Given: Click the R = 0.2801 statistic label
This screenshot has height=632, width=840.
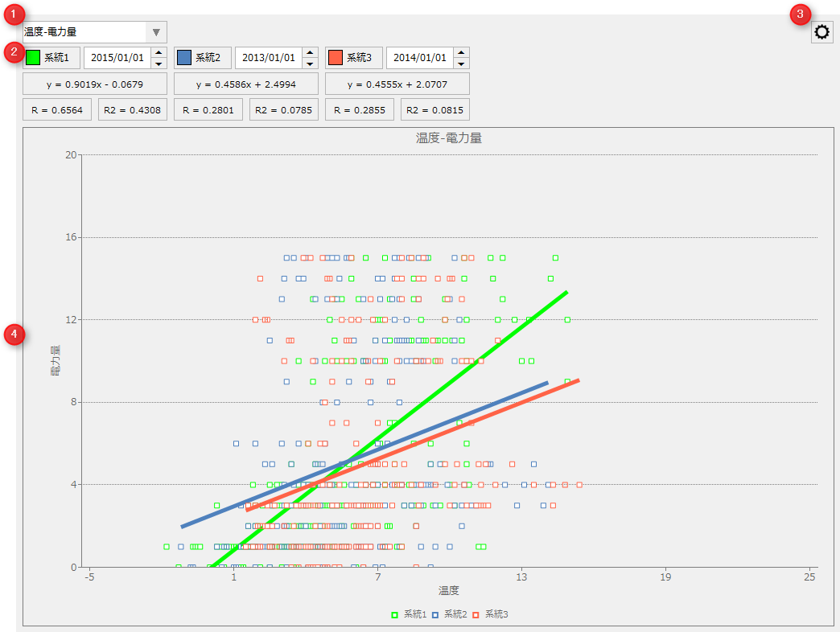Looking at the screenshot, I should point(208,109).
